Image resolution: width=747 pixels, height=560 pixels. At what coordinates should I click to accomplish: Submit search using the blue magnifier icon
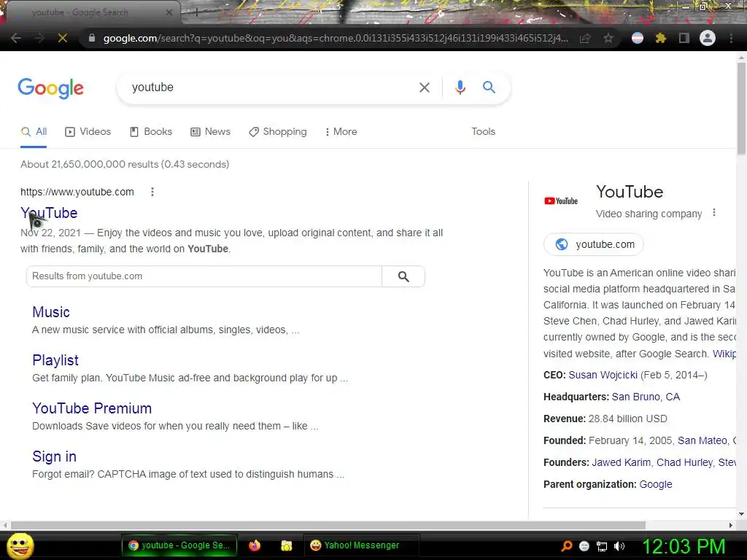point(489,87)
